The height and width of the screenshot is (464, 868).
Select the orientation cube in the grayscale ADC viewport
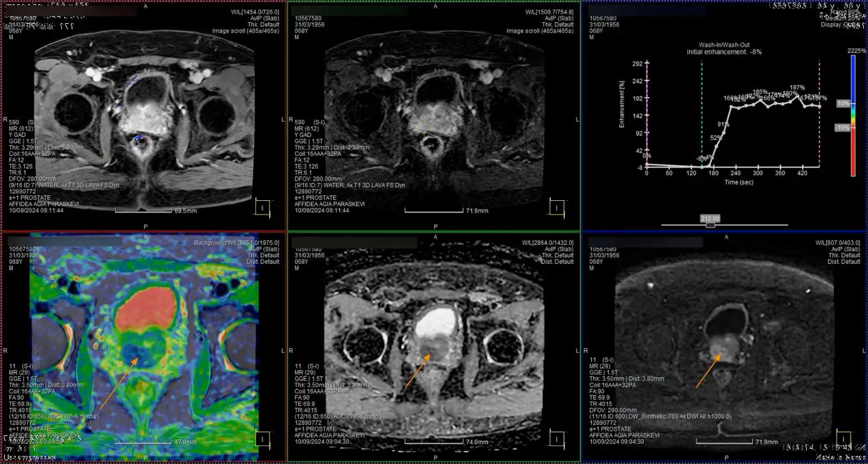tap(557, 438)
